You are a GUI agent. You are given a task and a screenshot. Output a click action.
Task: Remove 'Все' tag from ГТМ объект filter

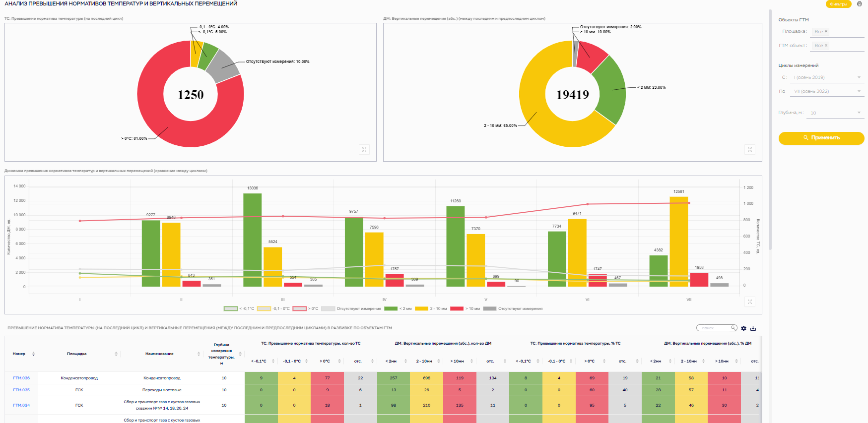[826, 45]
